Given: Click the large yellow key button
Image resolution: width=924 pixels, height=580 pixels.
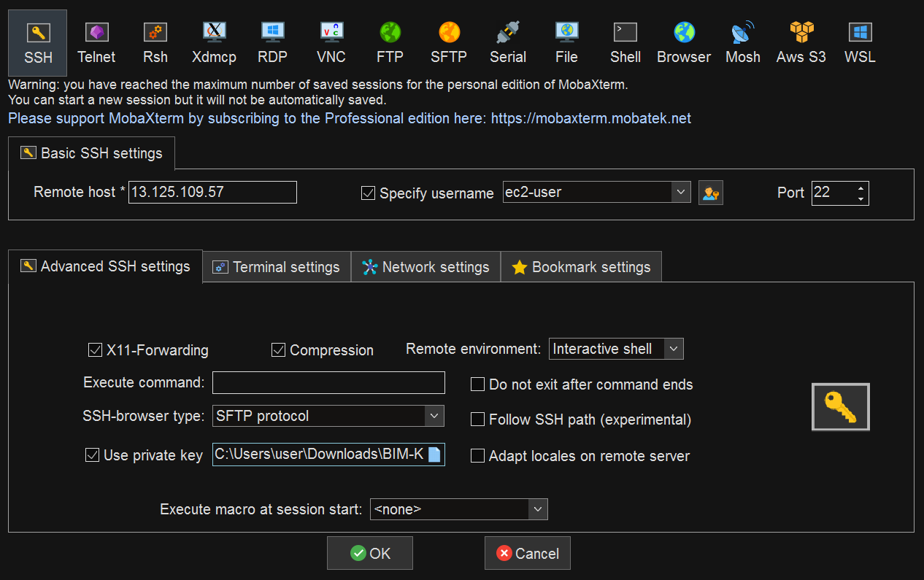Looking at the screenshot, I should pos(841,407).
